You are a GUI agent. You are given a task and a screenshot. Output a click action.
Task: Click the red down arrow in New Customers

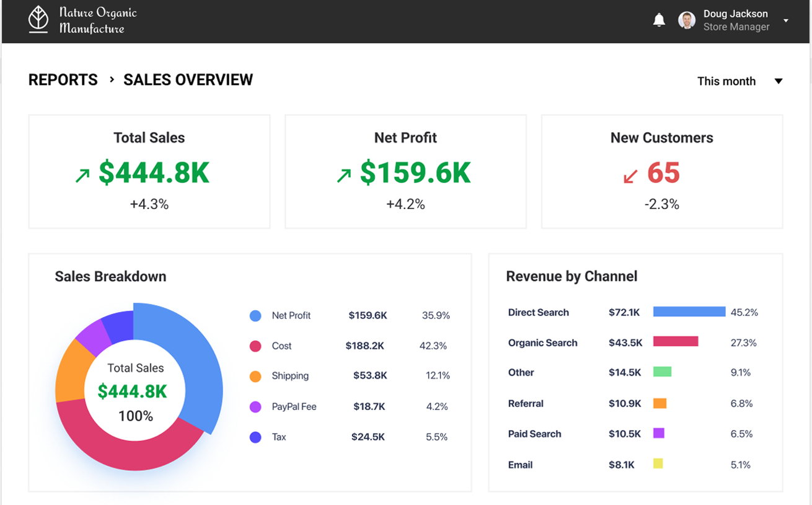pos(630,177)
